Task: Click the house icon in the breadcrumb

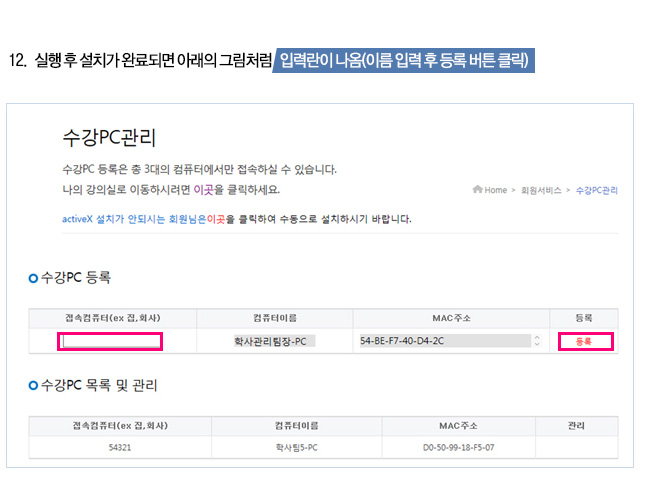Action: 477,190
